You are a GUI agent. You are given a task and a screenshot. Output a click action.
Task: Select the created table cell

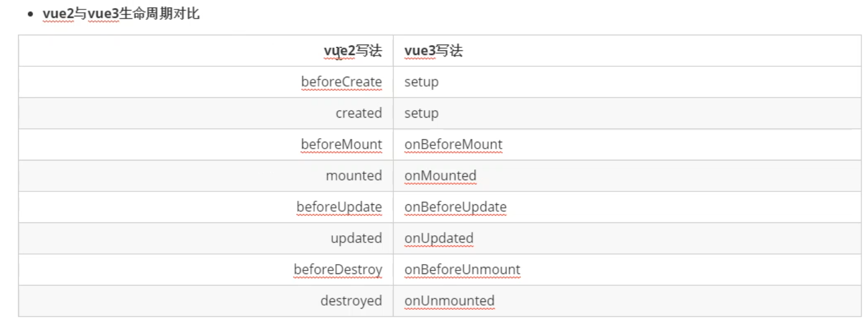pyautogui.click(x=358, y=113)
